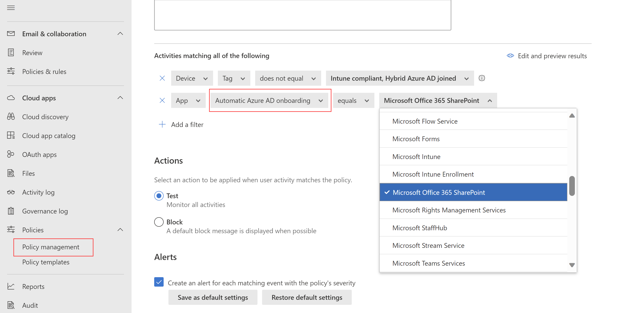
Task: Open Policy management section
Action: pyautogui.click(x=50, y=246)
